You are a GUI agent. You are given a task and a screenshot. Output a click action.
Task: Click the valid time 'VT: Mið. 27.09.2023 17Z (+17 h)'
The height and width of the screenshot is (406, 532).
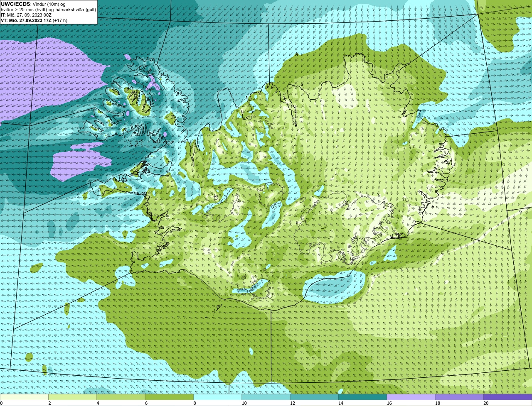pos(34,20)
